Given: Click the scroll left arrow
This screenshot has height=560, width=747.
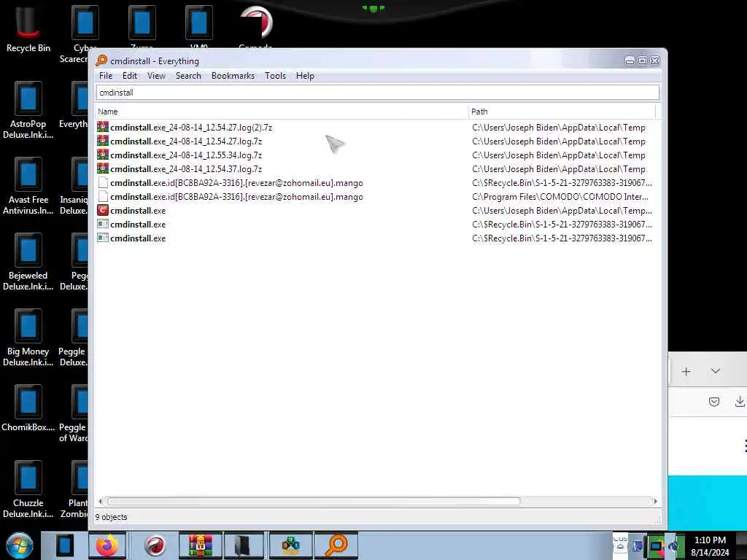Looking at the screenshot, I should (x=100, y=501).
